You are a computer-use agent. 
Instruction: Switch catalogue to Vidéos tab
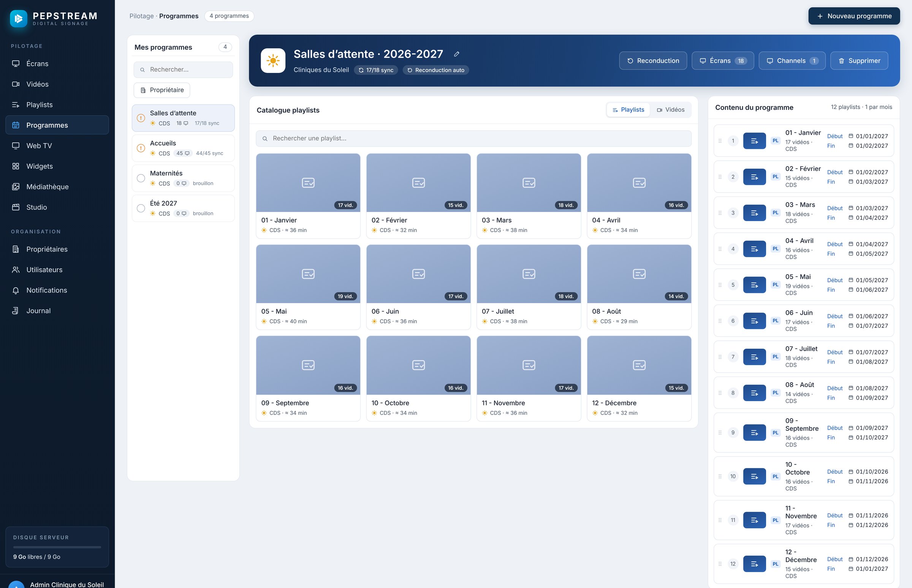tap(671, 110)
